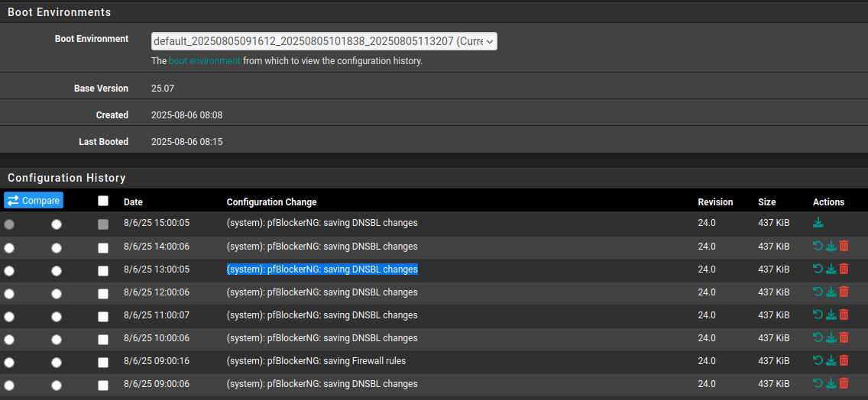Tick the select-all checkbox in the table header
This screenshot has height=400, width=868.
103,201
